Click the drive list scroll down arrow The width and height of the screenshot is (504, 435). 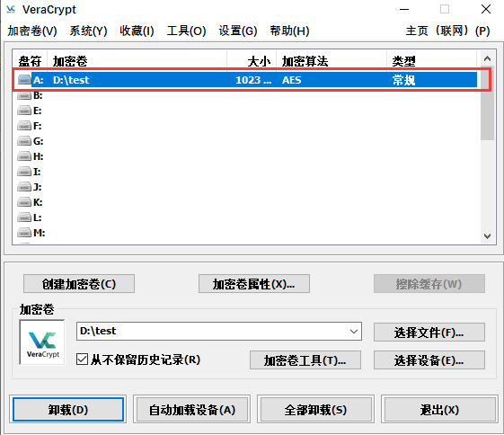coord(487,236)
